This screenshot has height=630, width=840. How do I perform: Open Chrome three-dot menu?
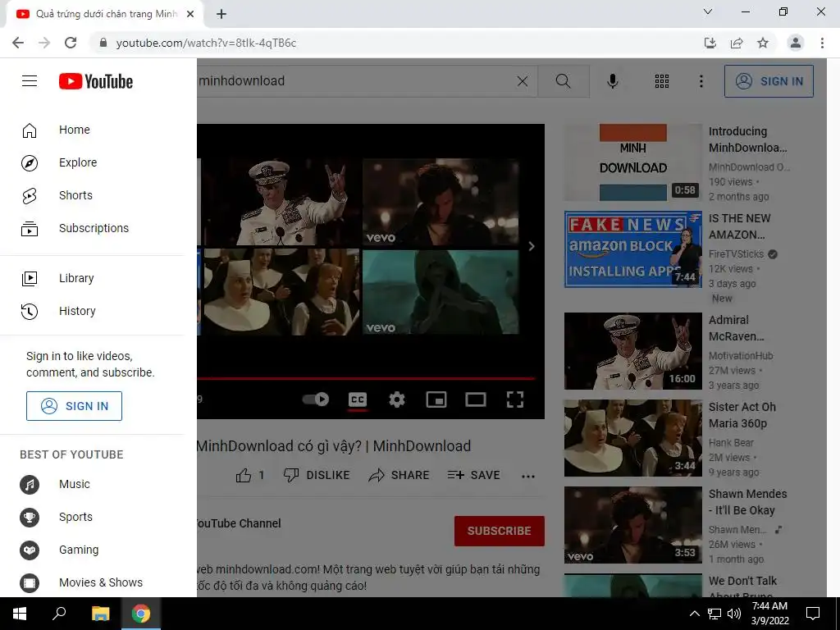(822, 43)
